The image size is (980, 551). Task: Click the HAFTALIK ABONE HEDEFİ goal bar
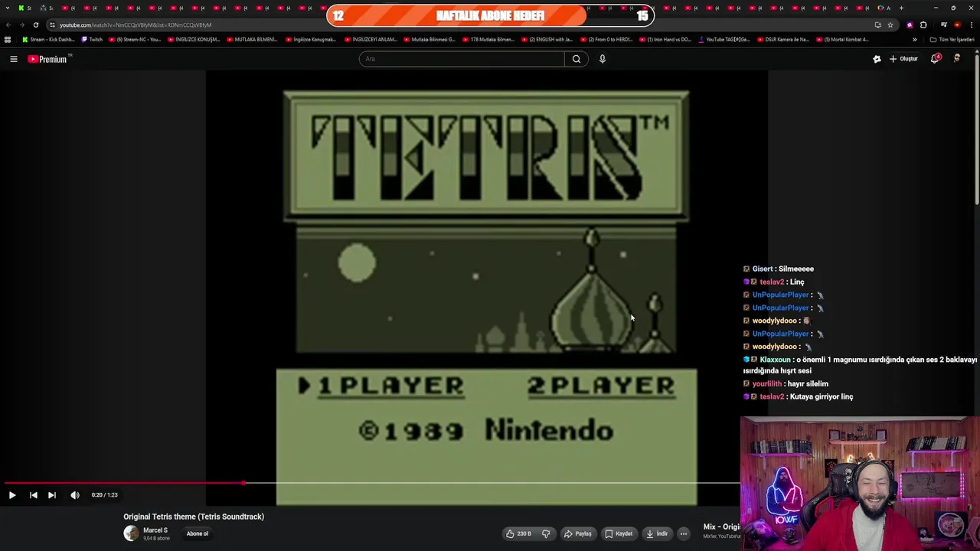tap(490, 15)
